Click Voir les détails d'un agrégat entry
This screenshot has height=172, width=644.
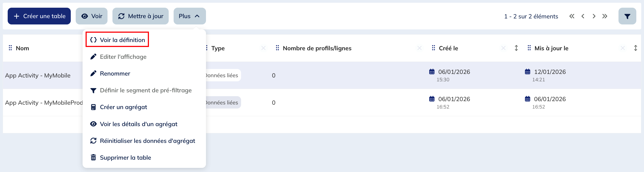point(139,124)
